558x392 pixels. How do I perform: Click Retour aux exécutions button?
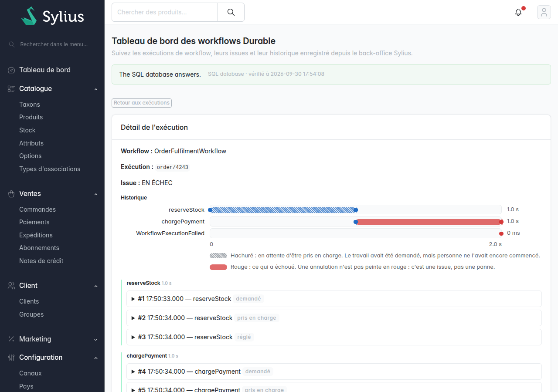142,103
